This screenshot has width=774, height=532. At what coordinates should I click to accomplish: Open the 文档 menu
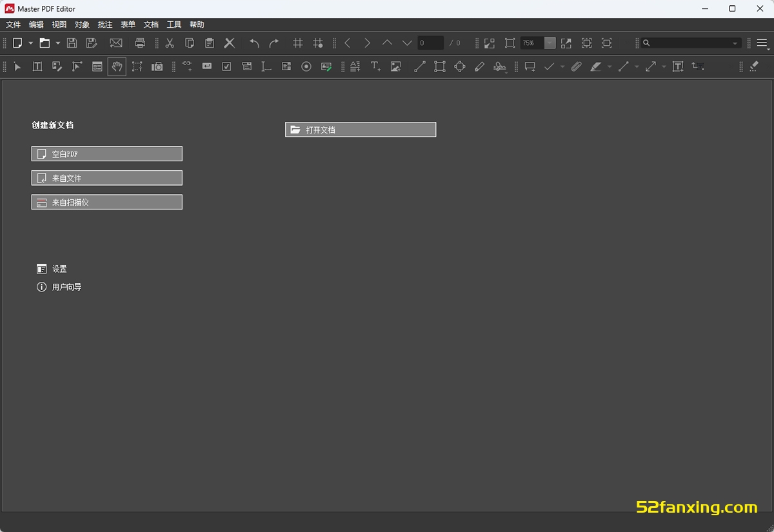click(x=151, y=25)
